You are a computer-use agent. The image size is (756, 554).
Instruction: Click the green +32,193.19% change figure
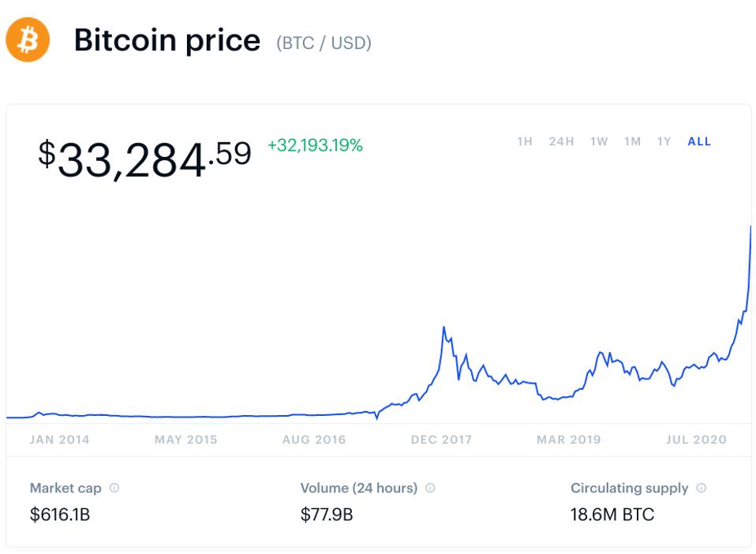315,145
